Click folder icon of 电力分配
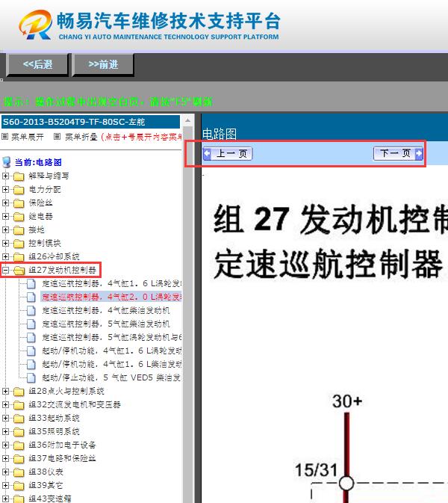 (19, 190)
